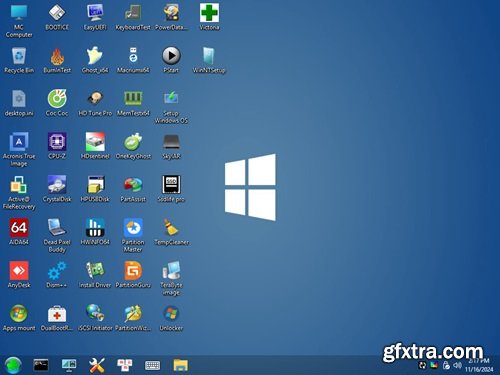Open the wrench and screwdriver taskbar tool

click(x=97, y=365)
